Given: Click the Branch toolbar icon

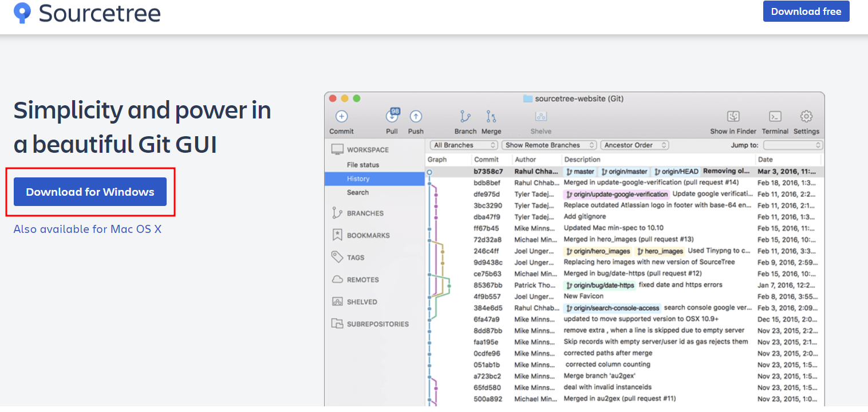Looking at the screenshot, I should (x=465, y=117).
